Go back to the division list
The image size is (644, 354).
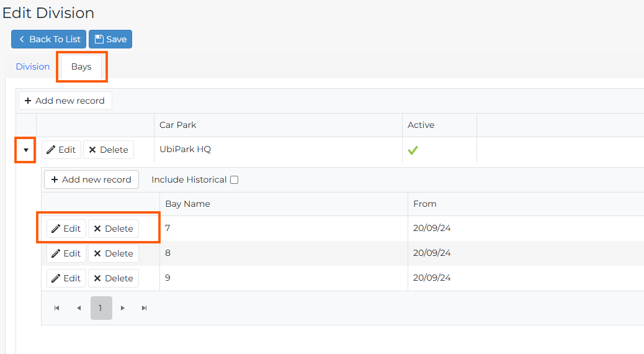coord(48,39)
